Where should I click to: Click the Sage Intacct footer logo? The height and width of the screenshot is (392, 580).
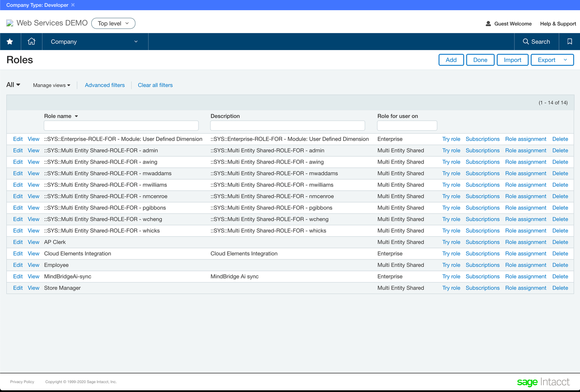pos(543,382)
